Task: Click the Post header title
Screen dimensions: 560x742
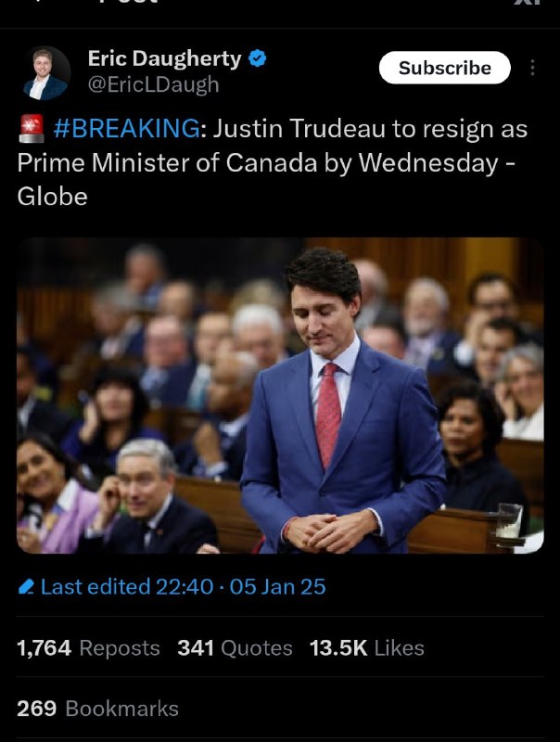Action: pyautogui.click(x=127, y=3)
